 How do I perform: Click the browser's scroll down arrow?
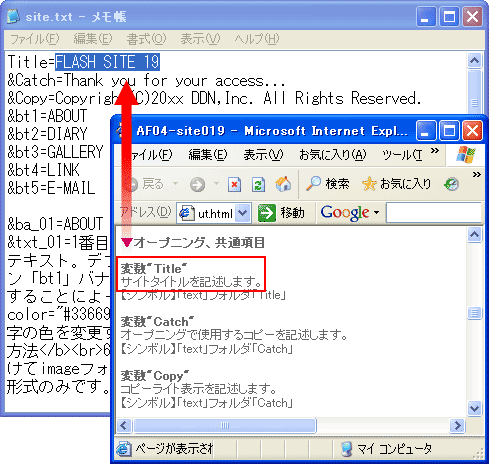point(474,408)
